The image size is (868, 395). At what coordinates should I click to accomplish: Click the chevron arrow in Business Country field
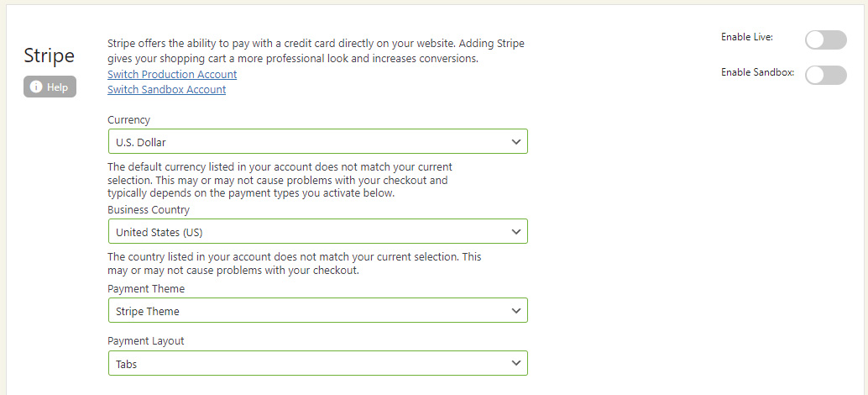516,231
